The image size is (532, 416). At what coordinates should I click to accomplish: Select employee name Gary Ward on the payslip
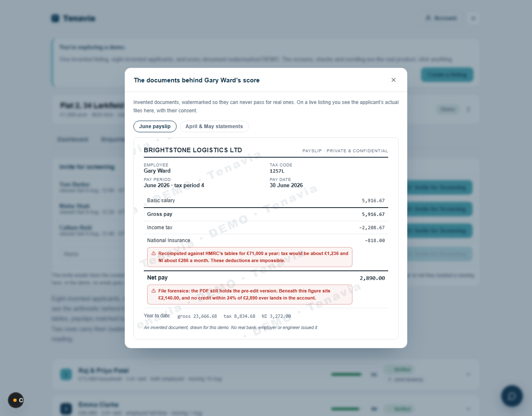click(157, 171)
